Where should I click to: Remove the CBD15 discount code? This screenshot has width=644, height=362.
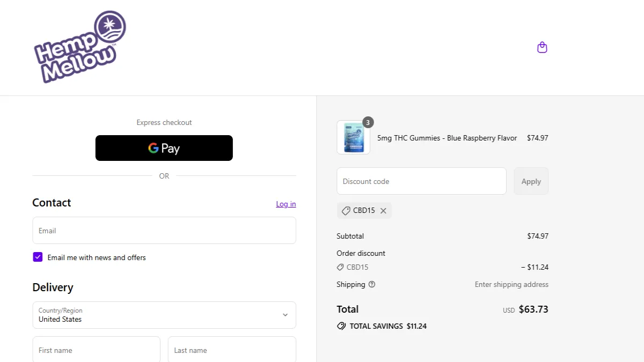383,211
